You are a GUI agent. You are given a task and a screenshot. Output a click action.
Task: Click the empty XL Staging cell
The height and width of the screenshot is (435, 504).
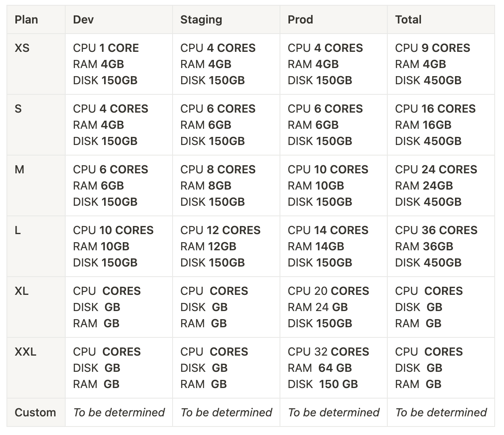point(226,307)
